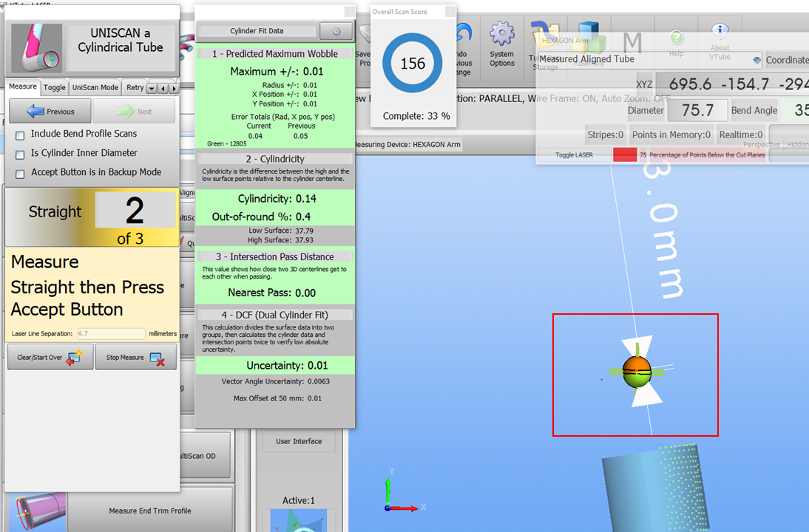Click the Overall Scan Score ring showing 156
The width and height of the screenshot is (809, 532).
point(412,63)
